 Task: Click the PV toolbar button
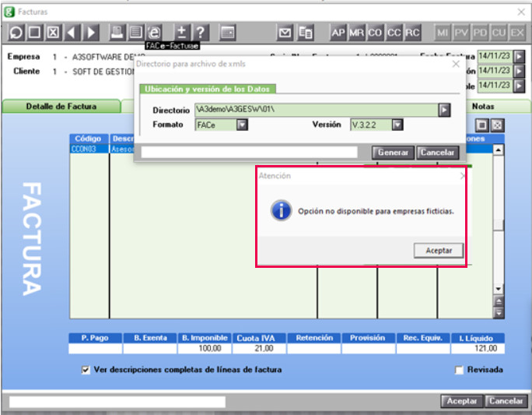click(x=461, y=33)
